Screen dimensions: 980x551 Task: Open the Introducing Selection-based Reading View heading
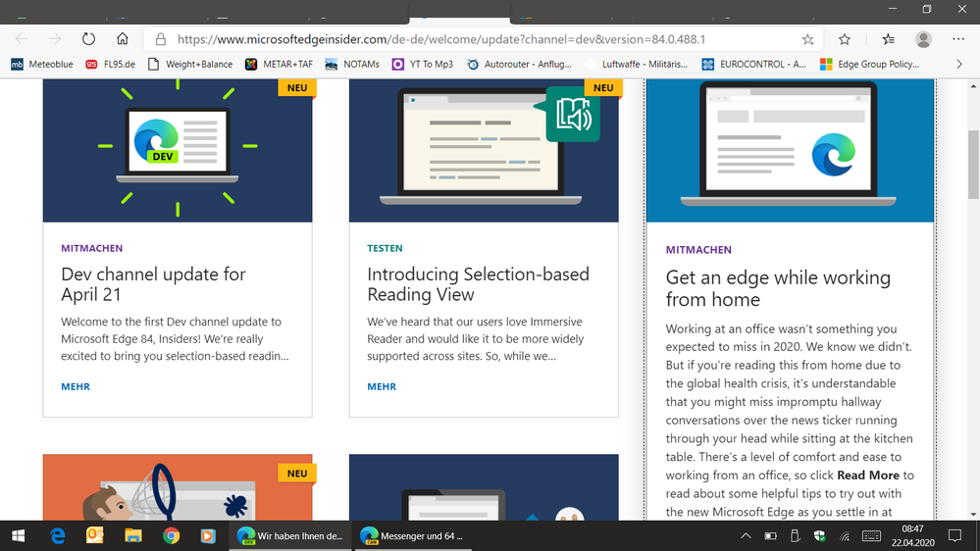478,284
